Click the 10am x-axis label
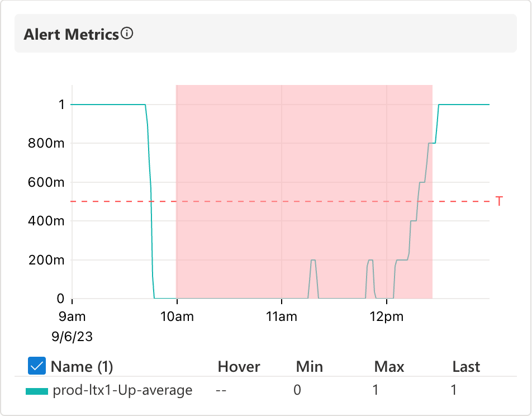The height and width of the screenshot is (416, 532). tap(177, 317)
